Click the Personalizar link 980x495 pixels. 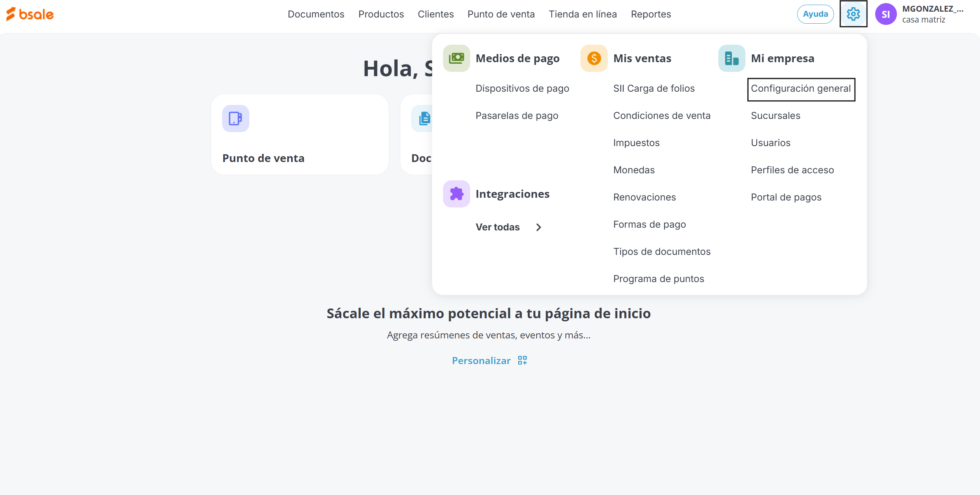tap(481, 361)
